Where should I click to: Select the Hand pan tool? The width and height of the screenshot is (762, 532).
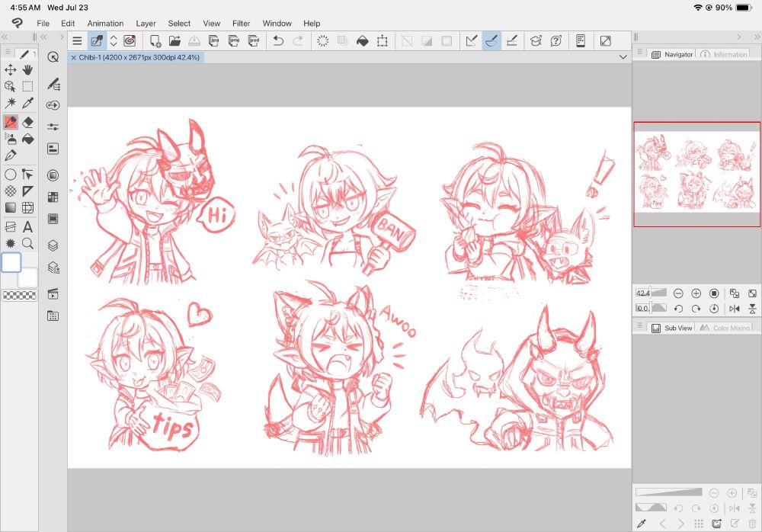[x=27, y=70]
